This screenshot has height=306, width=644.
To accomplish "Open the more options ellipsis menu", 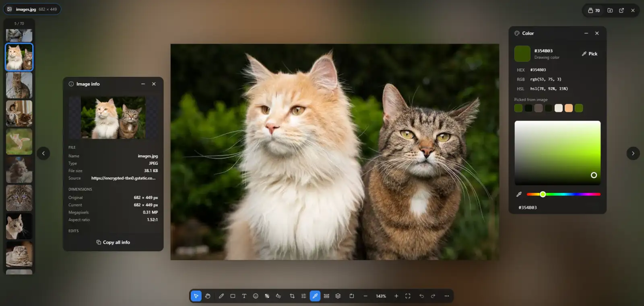I will [x=447, y=296].
